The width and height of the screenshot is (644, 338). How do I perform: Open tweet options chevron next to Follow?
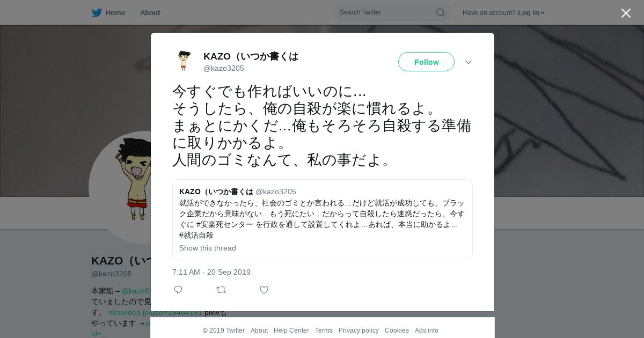pos(469,62)
